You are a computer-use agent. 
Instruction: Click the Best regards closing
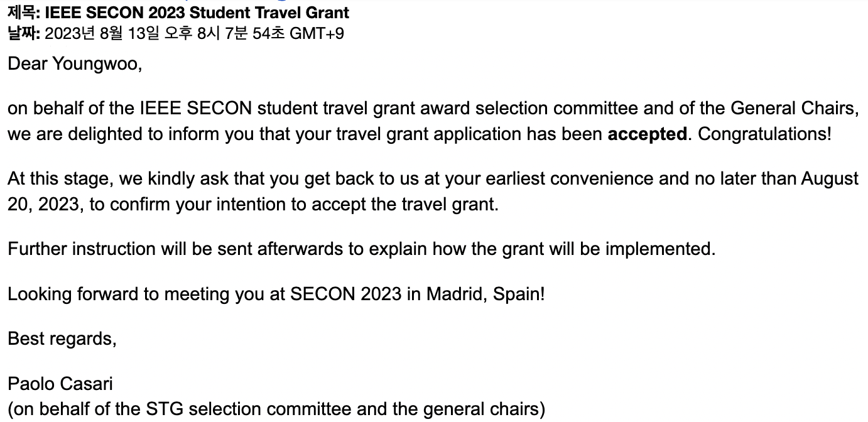(x=62, y=339)
